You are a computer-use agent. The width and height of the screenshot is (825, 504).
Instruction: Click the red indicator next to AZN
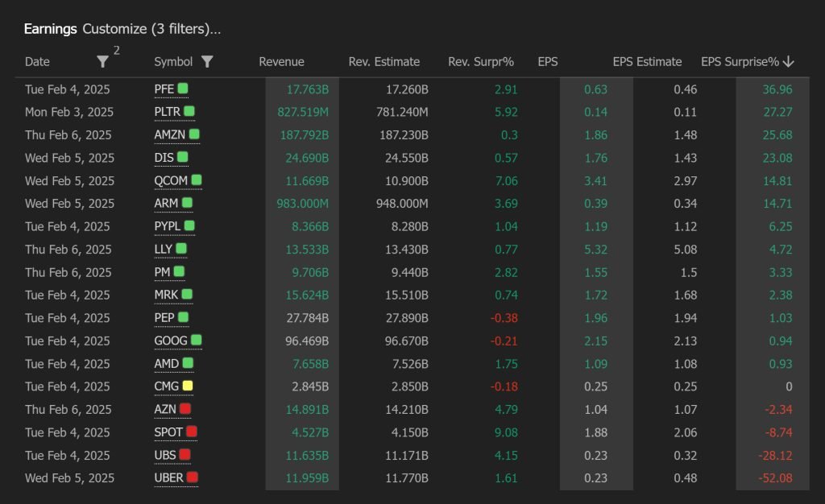[185, 408]
